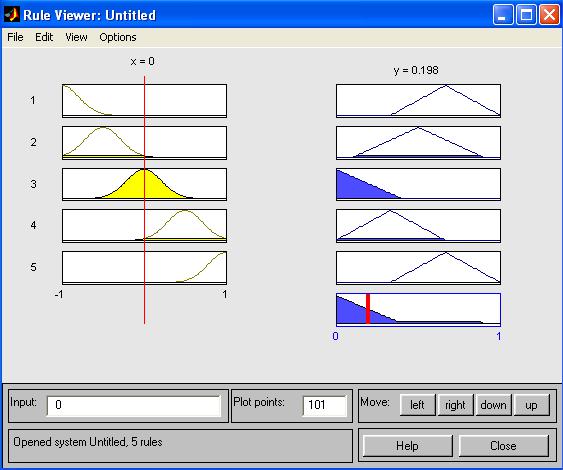Screen dimensions: 563x470
Task: Click rule 3 blue filled output plot
Action: (418, 185)
